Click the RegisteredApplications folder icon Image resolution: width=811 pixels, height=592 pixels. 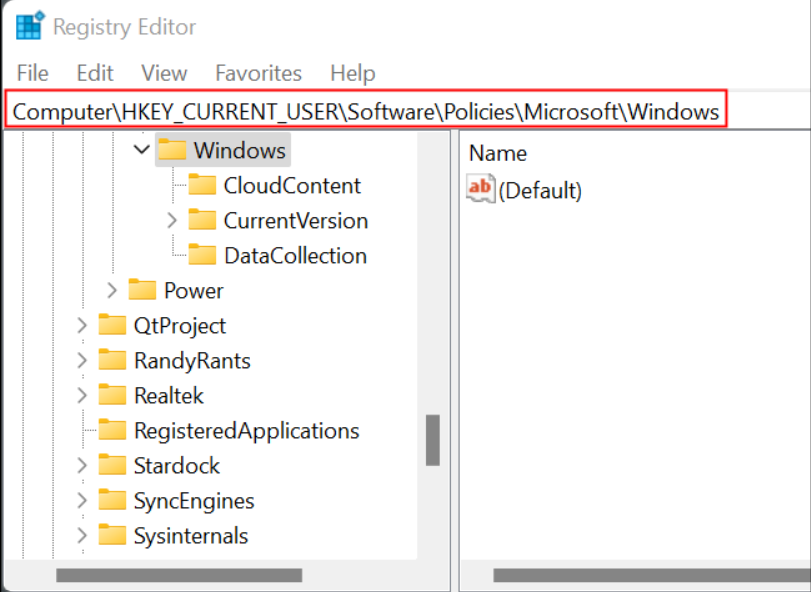pos(113,430)
